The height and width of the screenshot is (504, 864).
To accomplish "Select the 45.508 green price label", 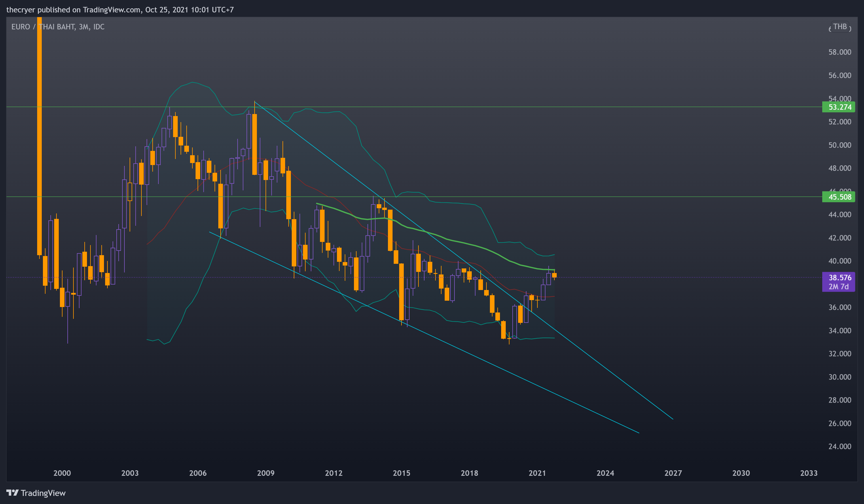I will coord(838,197).
